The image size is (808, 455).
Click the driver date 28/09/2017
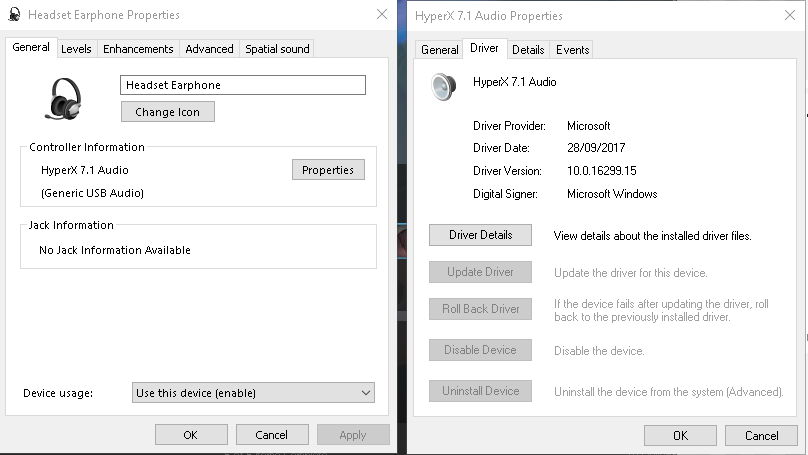tap(596, 148)
